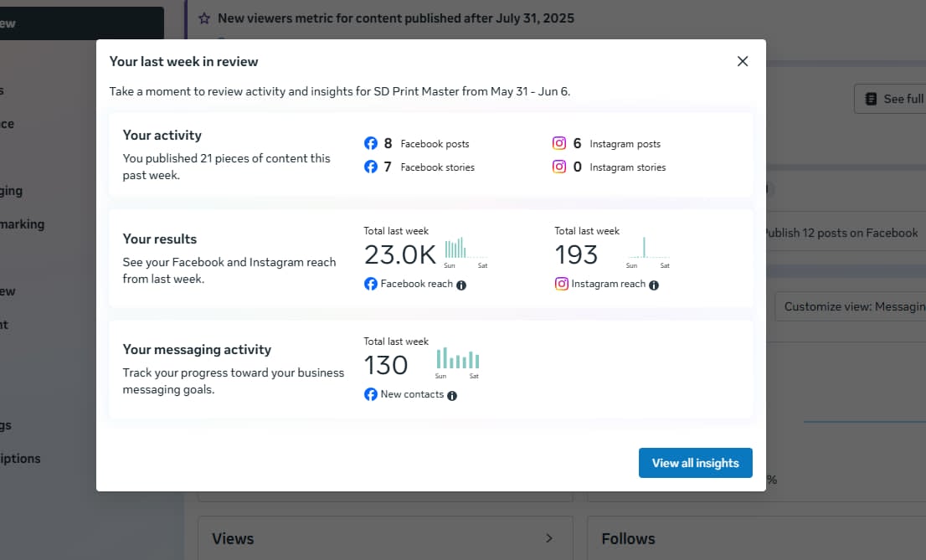The width and height of the screenshot is (926, 560).
Task: Click the 23.0K Facebook reach total
Action: [400, 254]
